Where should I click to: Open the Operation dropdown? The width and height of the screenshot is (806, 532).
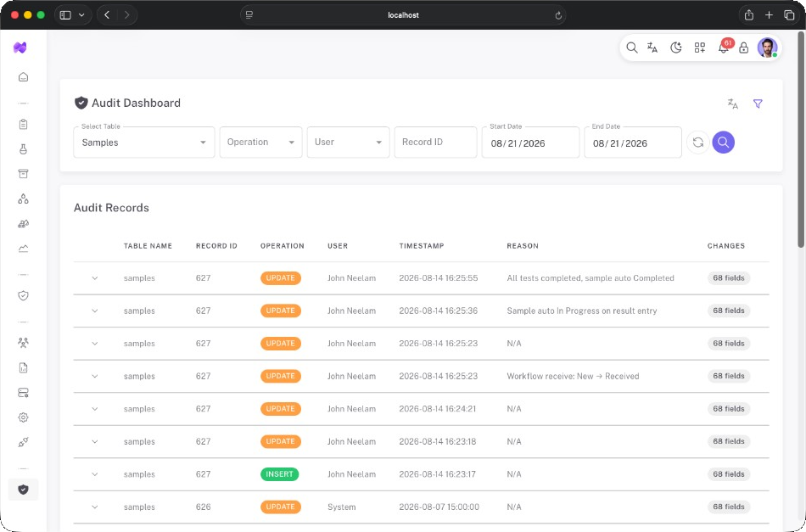(x=260, y=143)
